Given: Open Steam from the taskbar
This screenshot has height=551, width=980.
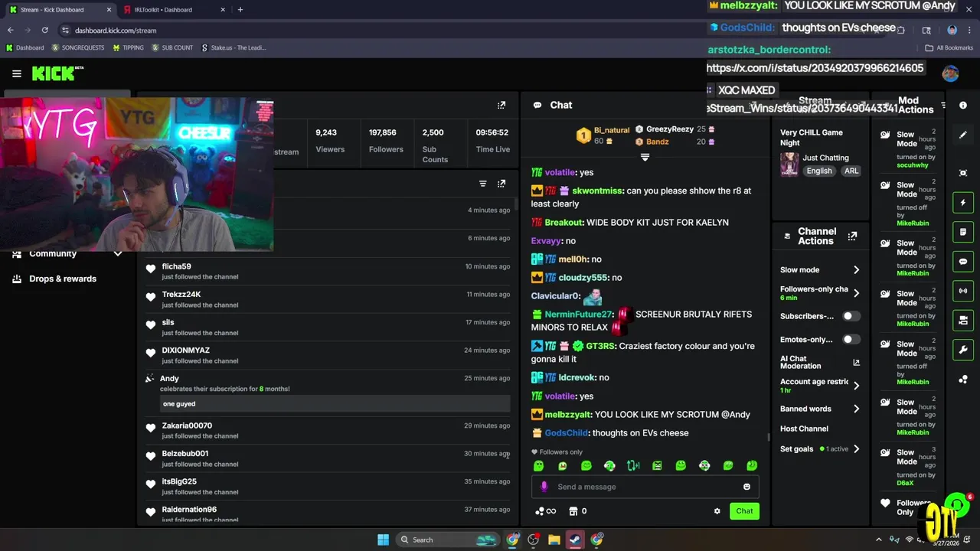Looking at the screenshot, I should click(575, 540).
